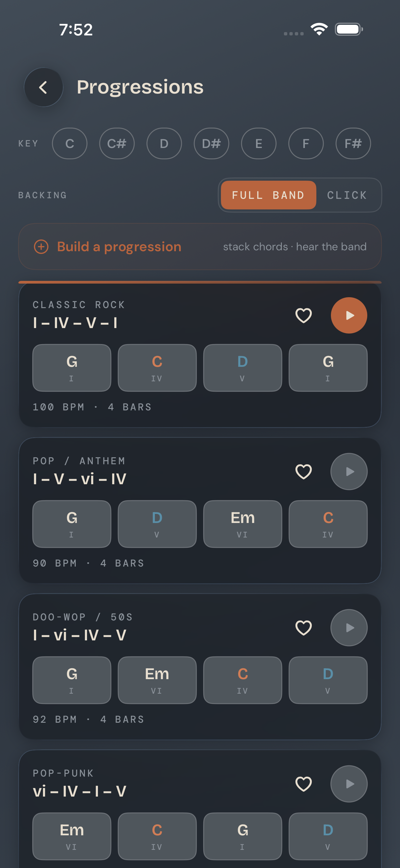This screenshot has height=868, width=400.
Task: Favorite the Doo-Wop / 50s heart icon
Action: click(x=304, y=628)
